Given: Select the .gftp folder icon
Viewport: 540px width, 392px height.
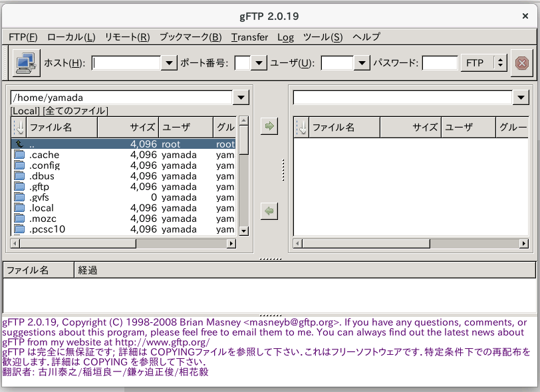Looking at the screenshot, I should 19,187.
